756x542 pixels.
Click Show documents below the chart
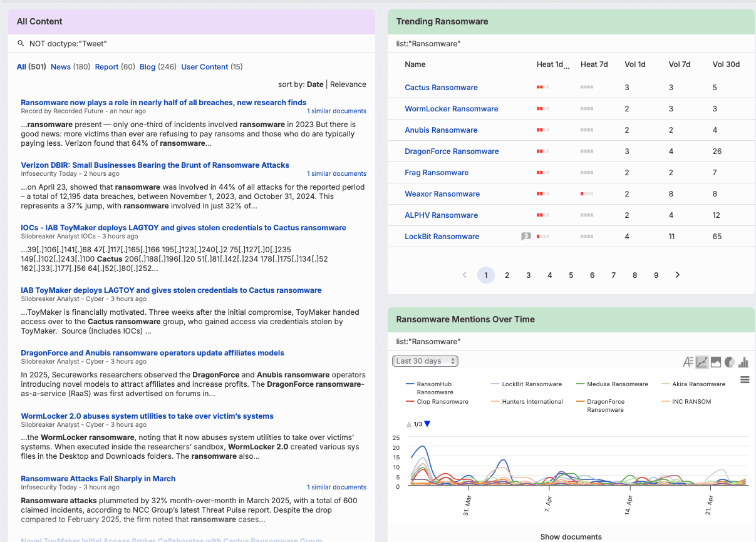point(571,537)
